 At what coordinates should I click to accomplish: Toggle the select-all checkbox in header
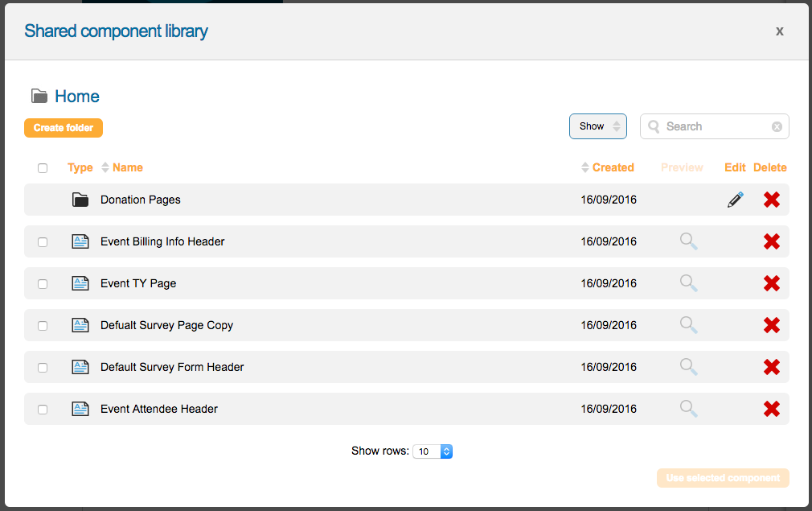43,168
